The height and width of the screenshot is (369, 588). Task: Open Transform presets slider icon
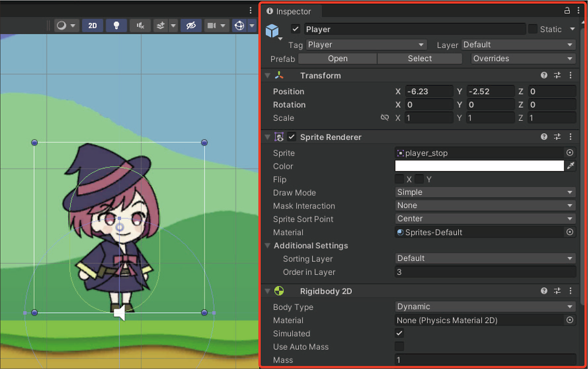pyautogui.click(x=557, y=75)
